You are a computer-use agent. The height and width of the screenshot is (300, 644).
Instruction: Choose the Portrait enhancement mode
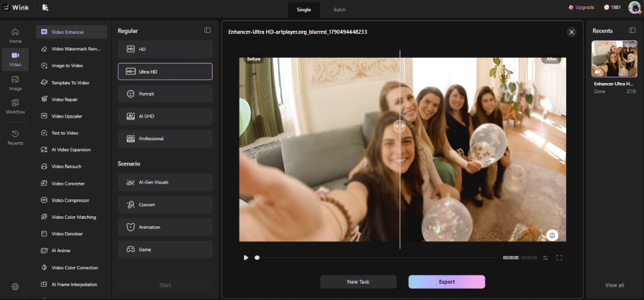[165, 94]
